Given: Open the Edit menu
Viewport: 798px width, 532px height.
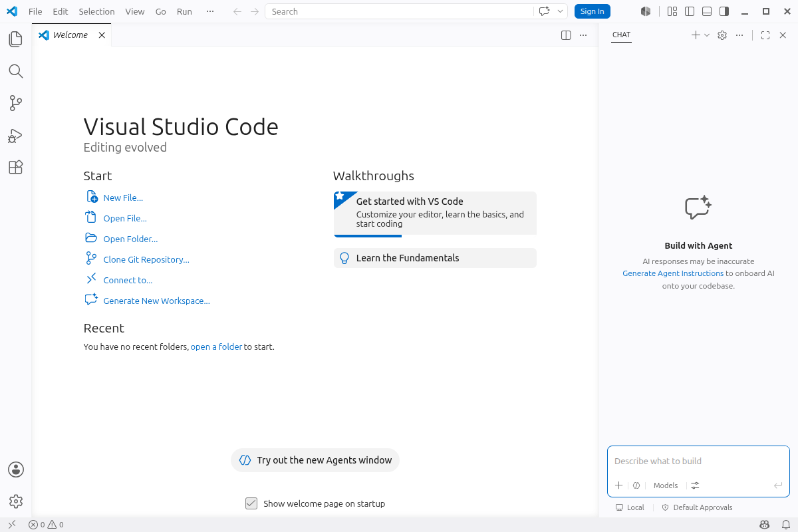Looking at the screenshot, I should coord(61,11).
